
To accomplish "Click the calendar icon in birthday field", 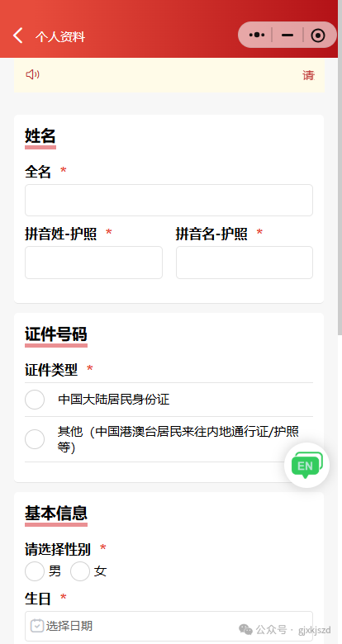I will [x=37, y=626].
